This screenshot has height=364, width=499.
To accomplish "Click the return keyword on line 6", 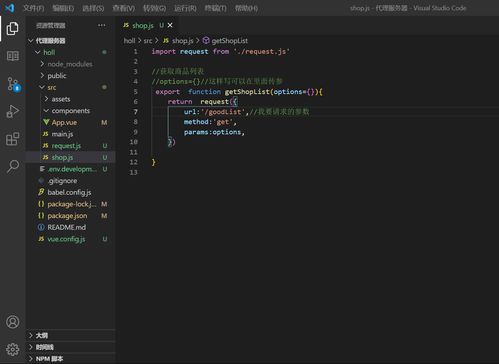I will coord(180,102).
